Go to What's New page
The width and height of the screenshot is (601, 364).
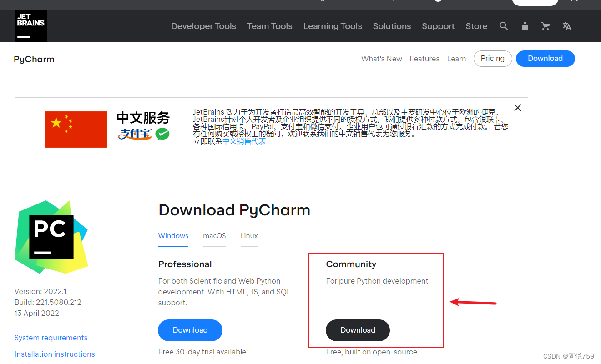coord(382,59)
